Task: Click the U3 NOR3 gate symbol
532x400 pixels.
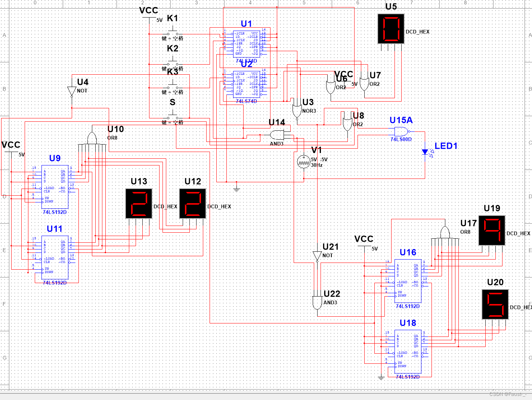Action: (297, 111)
